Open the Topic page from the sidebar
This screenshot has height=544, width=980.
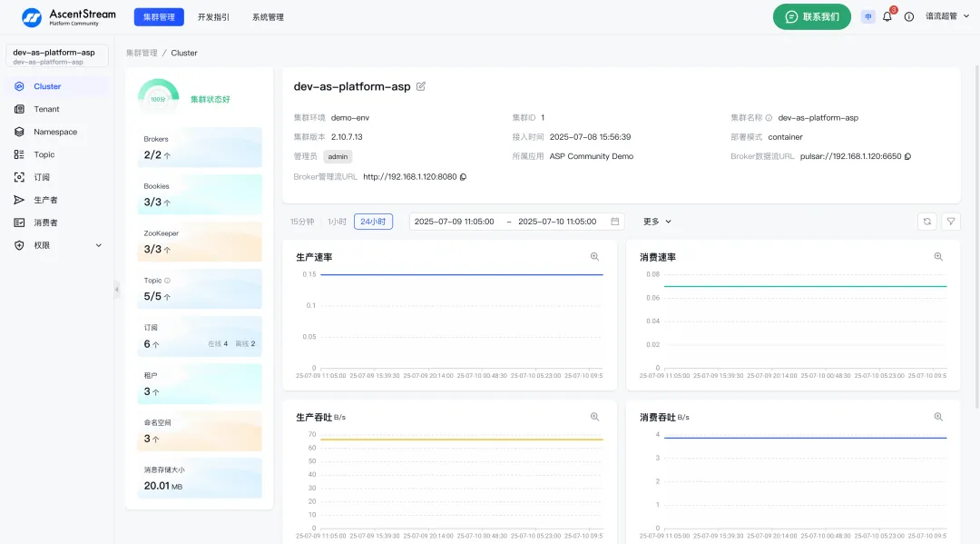tap(44, 154)
